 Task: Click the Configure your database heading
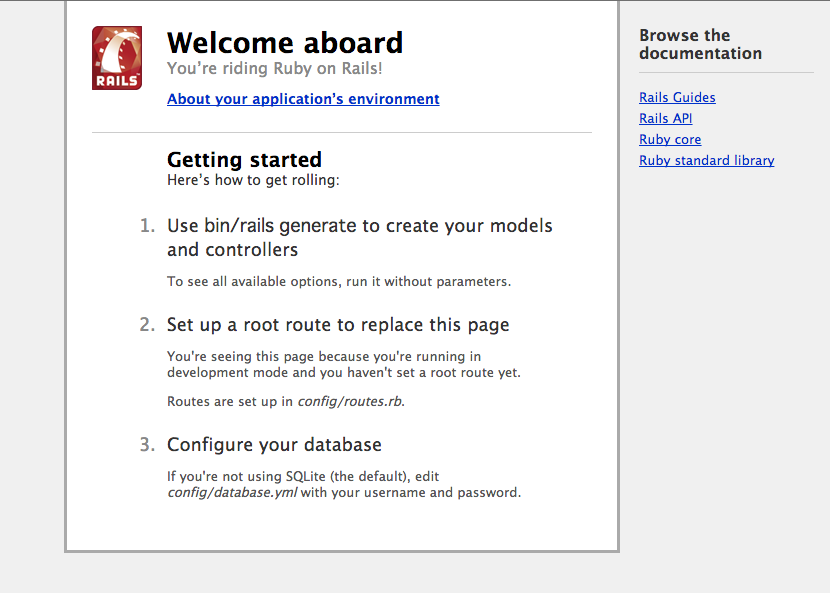point(274,444)
